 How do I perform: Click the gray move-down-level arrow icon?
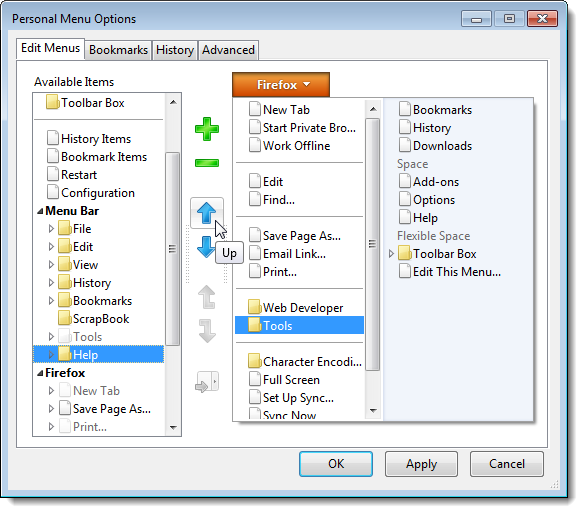[x=207, y=330]
